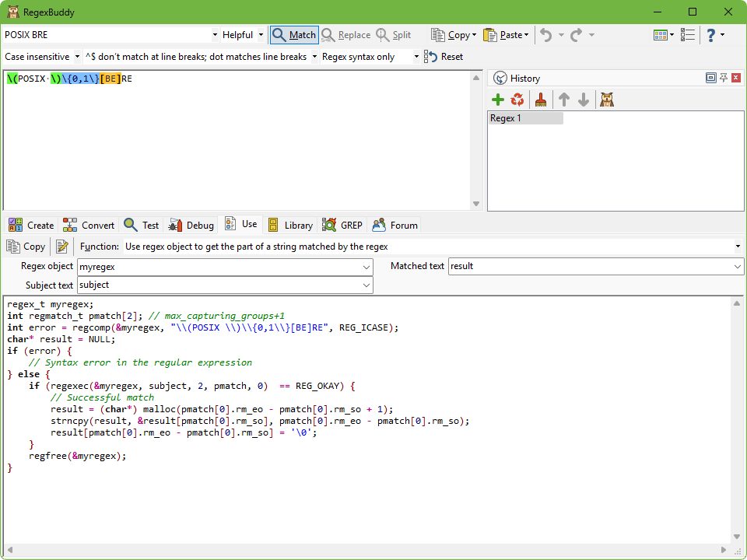Open the GREP tab

[x=342, y=225]
